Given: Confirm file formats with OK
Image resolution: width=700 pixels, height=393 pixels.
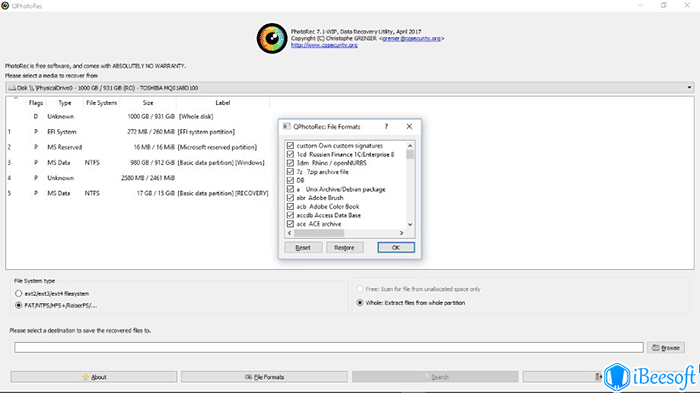Looking at the screenshot, I should tap(396, 247).
